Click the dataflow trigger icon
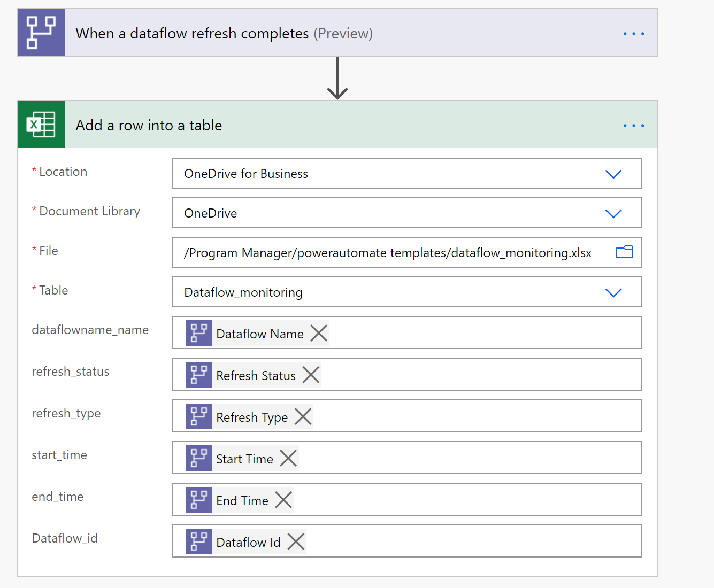 [x=41, y=33]
